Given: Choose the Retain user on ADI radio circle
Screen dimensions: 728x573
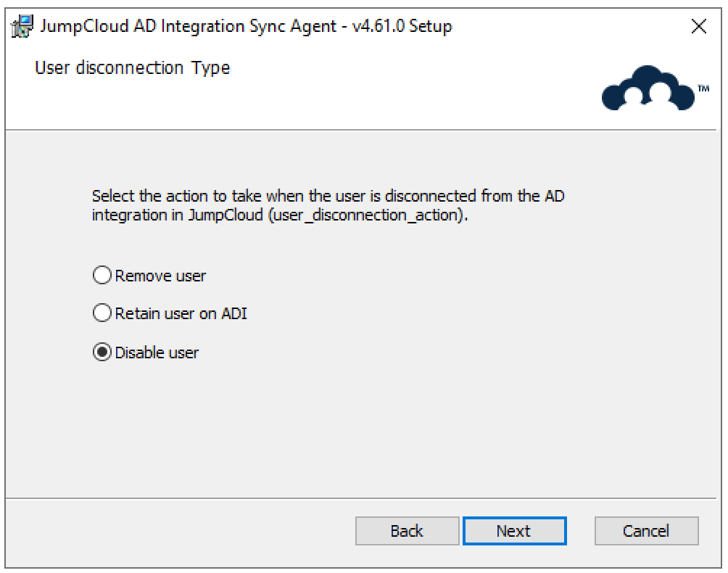Looking at the screenshot, I should [x=103, y=314].
